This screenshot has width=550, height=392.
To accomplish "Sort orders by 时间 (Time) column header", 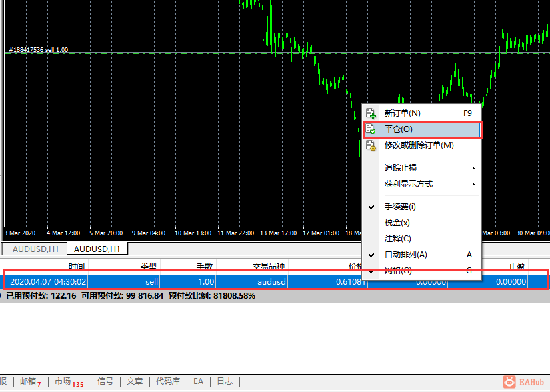I will [76, 266].
